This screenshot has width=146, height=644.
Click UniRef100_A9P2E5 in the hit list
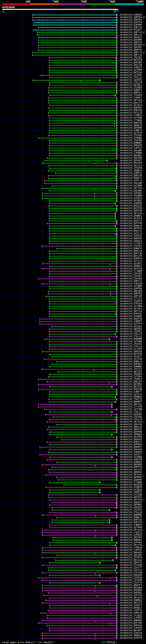pos(131,294)
